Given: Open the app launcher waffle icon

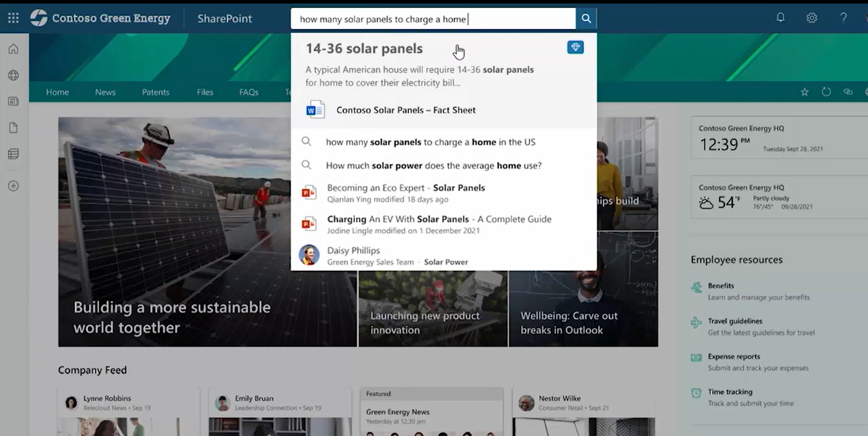Looking at the screenshot, I should [13, 18].
